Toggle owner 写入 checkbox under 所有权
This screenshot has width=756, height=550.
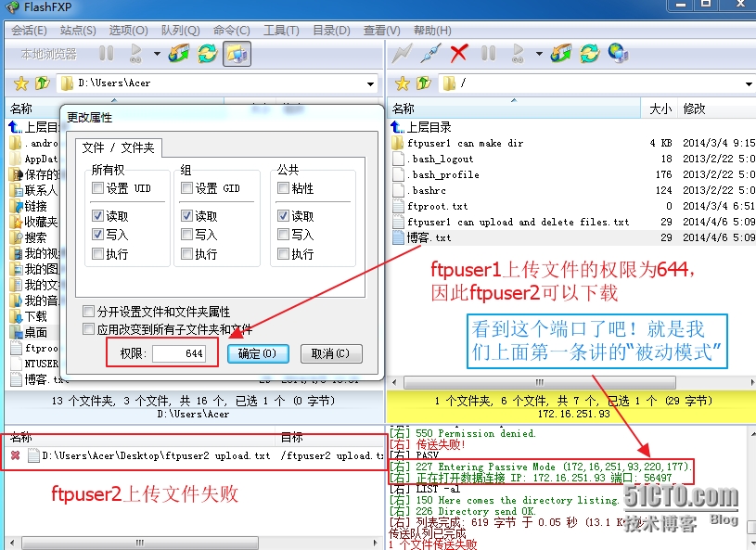[x=98, y=235]
